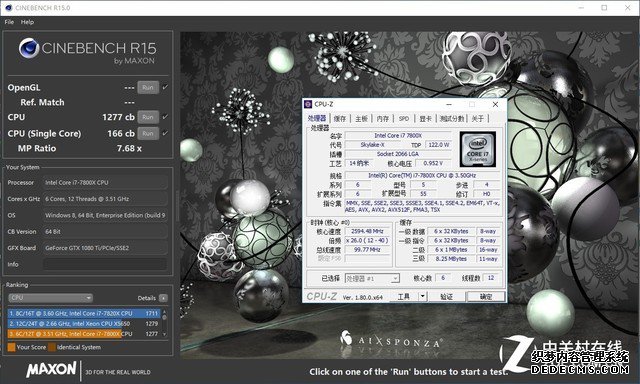Viewport: 640px width, 384px height.
Task: Click the Processor field Intel Core i7-7800X CPU
Action: [x=105, y=183]
